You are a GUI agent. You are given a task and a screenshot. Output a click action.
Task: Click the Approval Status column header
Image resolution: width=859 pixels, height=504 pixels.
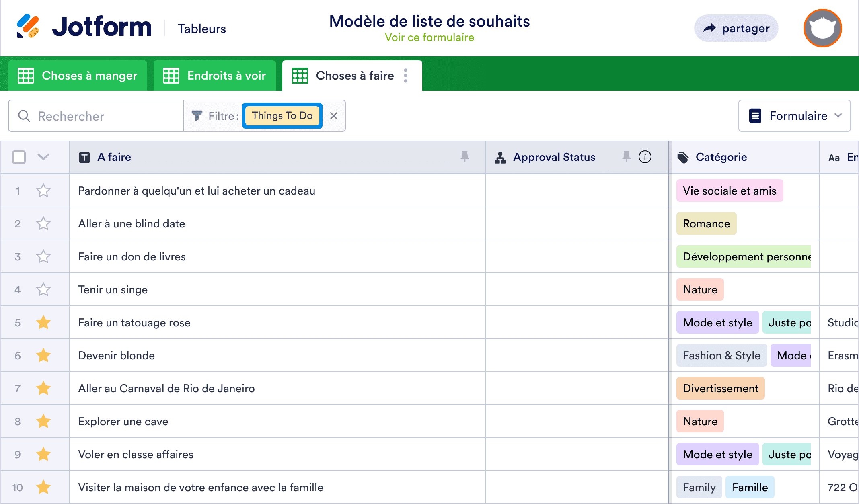[x=577, y=157]
